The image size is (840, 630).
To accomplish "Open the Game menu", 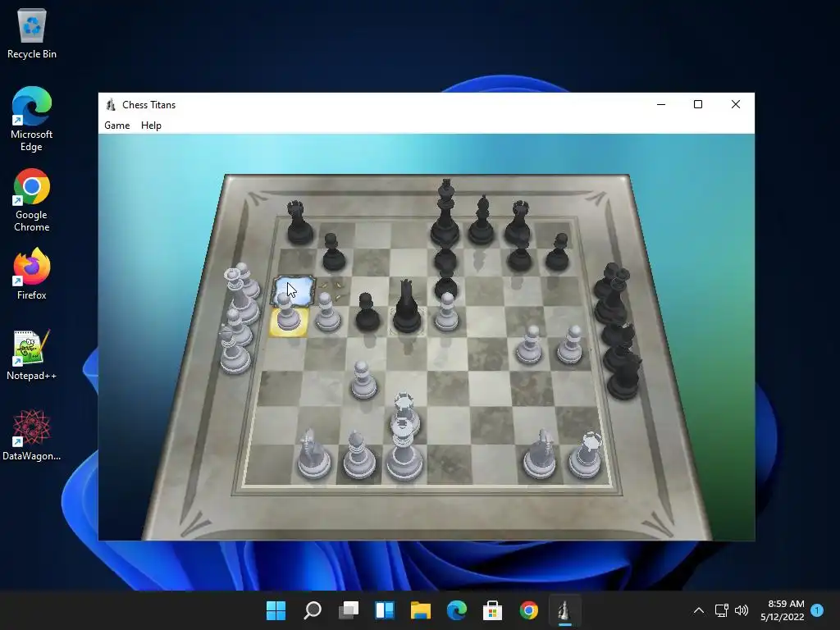I will pyautogui.click(x=116, y=126).
